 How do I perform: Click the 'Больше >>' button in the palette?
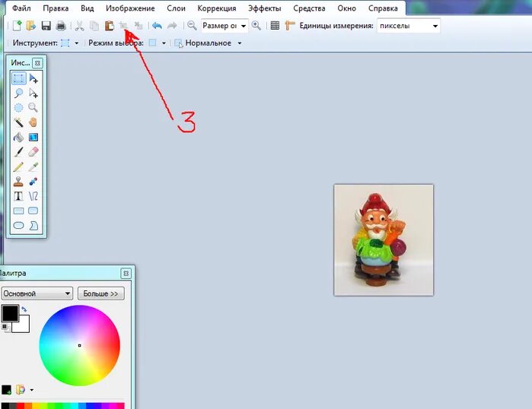tap(100, 293)
